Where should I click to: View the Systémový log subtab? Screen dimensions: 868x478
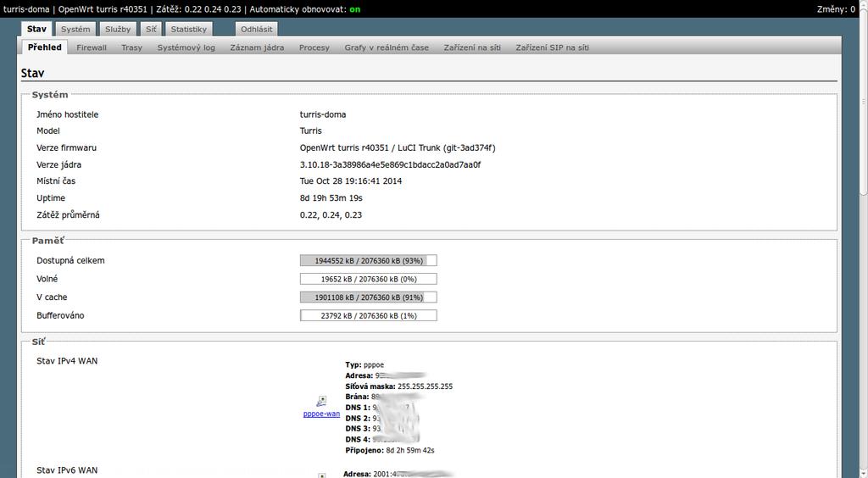(x=186, y=47)
